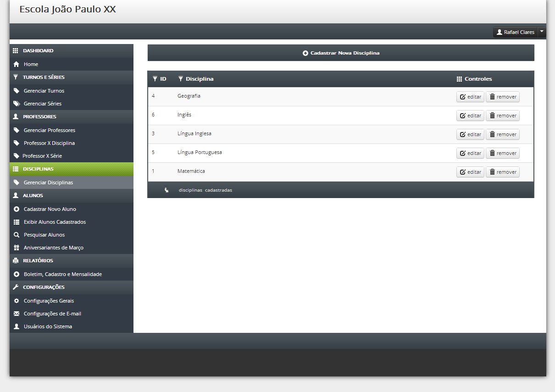The image size is (555, 392).
Task: Click the Matemática cell text
Action: coord(191,171)
